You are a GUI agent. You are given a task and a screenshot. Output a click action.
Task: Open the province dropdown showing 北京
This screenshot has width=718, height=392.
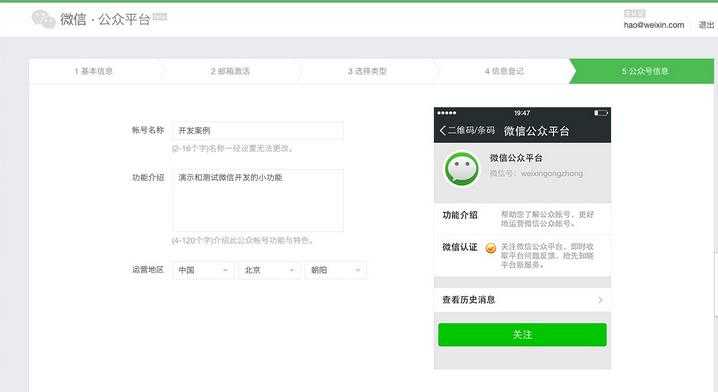[x=269, y=270]
